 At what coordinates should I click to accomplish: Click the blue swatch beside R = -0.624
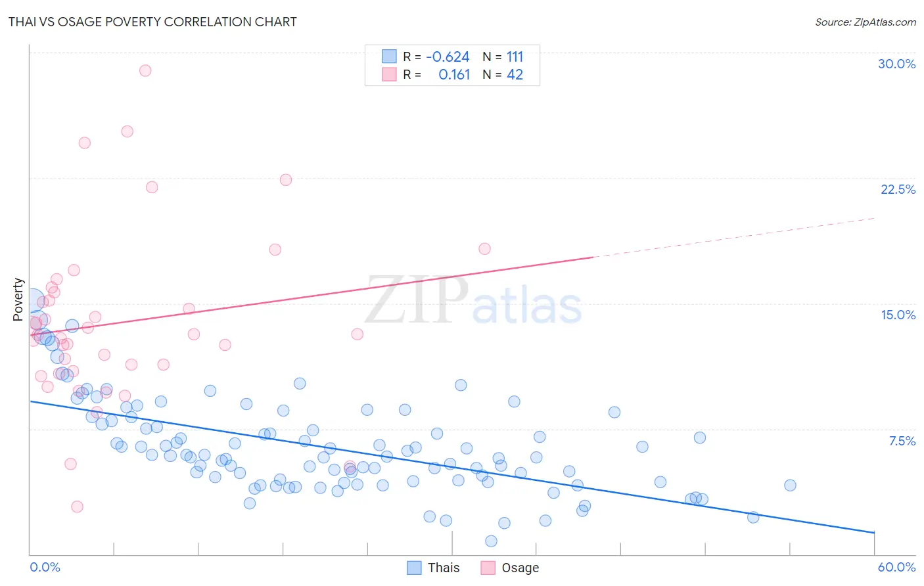(389, 56)
